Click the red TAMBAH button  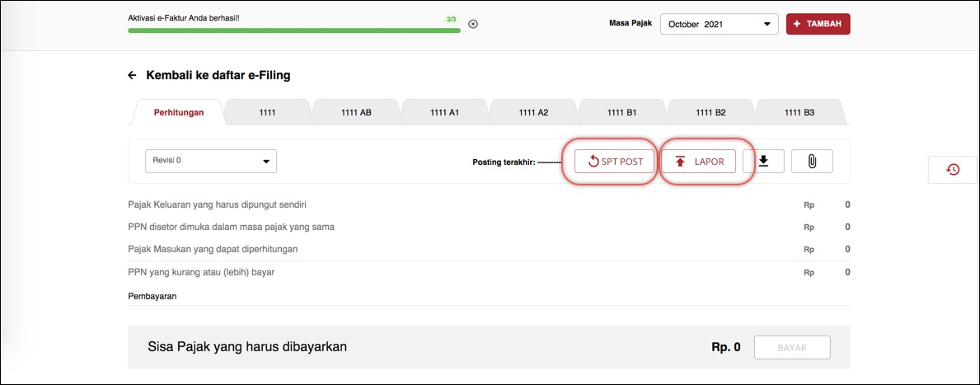tap(818, 24)
